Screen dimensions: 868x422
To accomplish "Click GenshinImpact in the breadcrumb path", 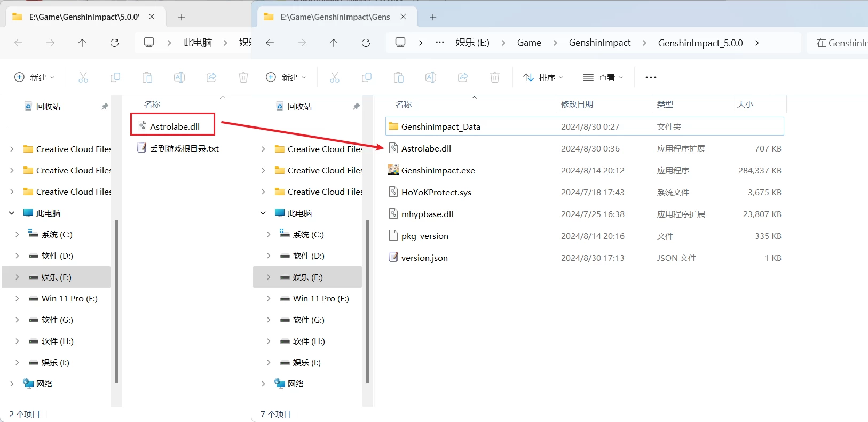I will click(599, 43).
